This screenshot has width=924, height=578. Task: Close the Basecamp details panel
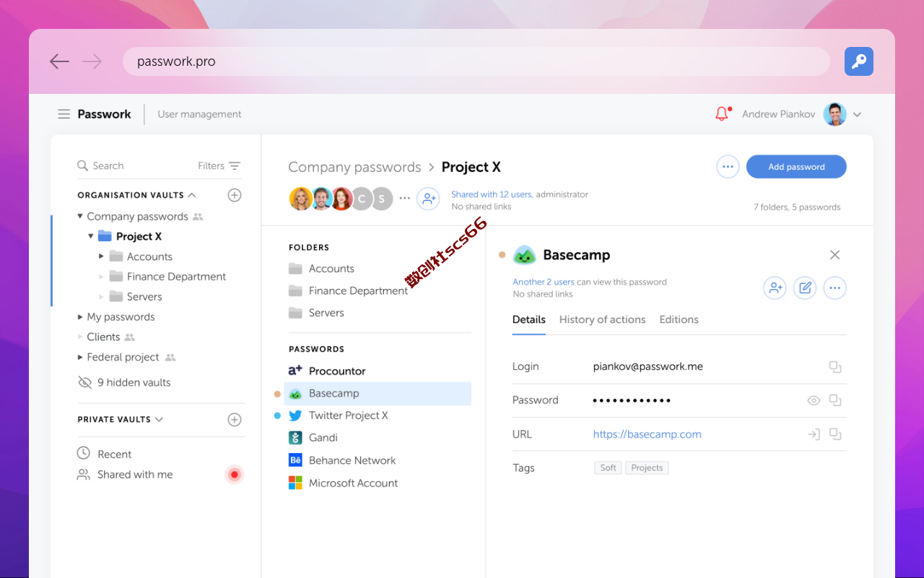(x=834, y=255)
